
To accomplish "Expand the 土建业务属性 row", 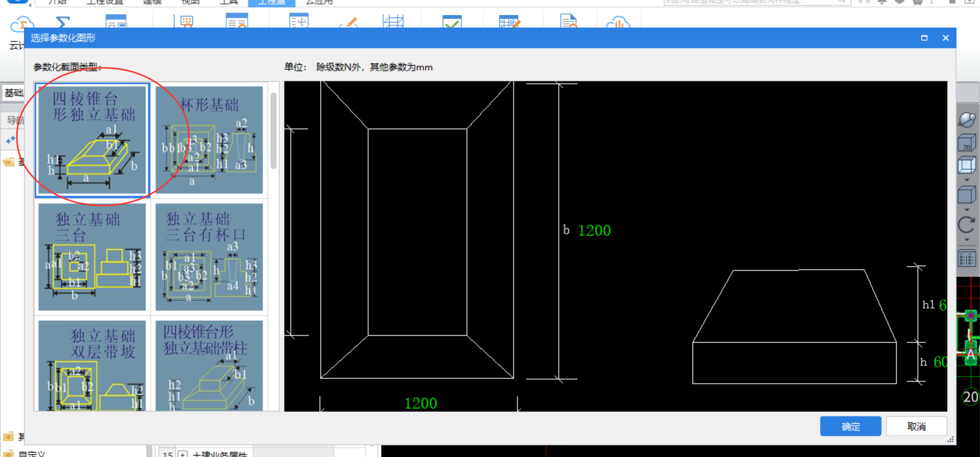I will 183,453.
